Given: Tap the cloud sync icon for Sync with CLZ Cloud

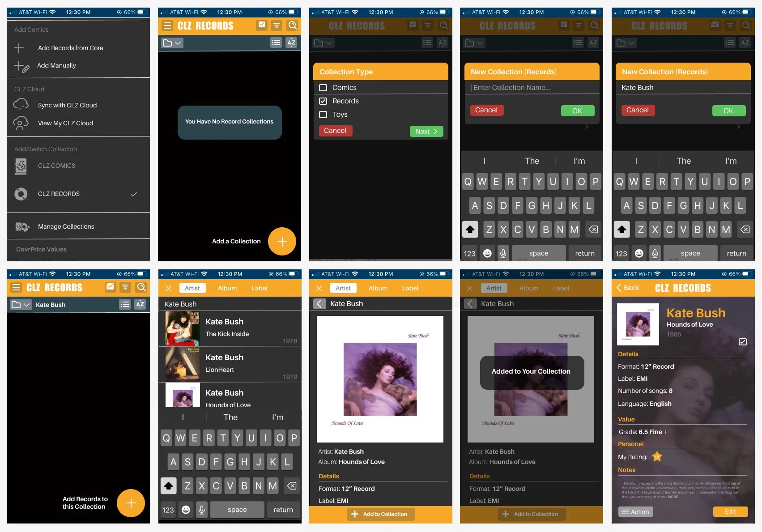Looking at the screenshot, I should [x=21, y=105].
